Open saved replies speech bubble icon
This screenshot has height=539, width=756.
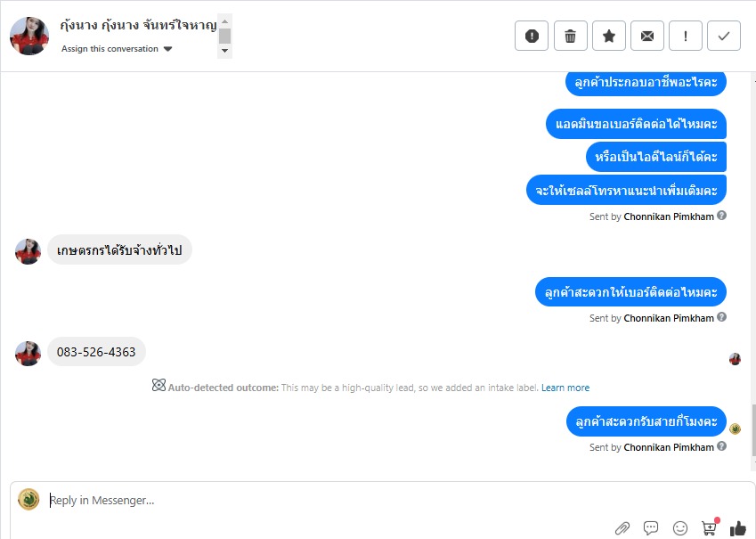(x=651, y=528)
